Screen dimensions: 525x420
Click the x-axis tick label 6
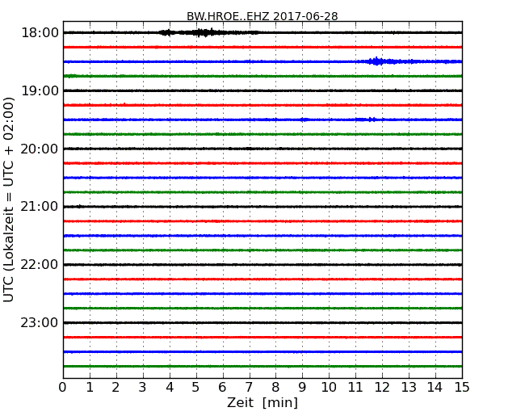[223, 388]
